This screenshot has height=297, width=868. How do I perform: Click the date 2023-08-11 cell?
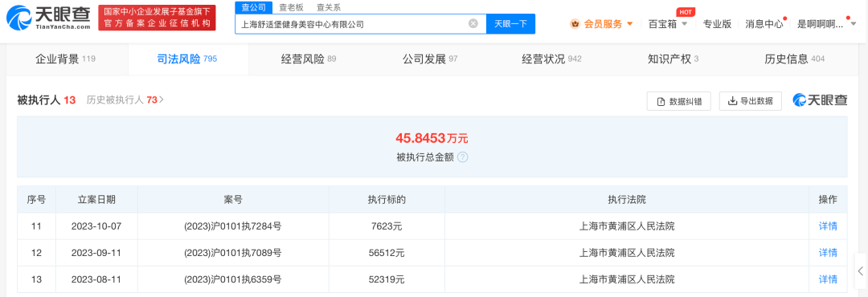96,279
